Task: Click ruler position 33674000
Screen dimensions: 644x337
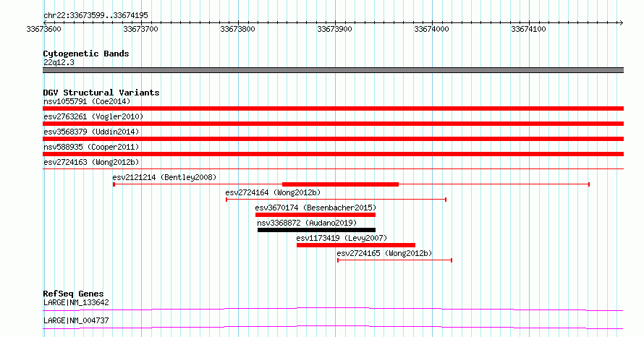Action: 432,29
